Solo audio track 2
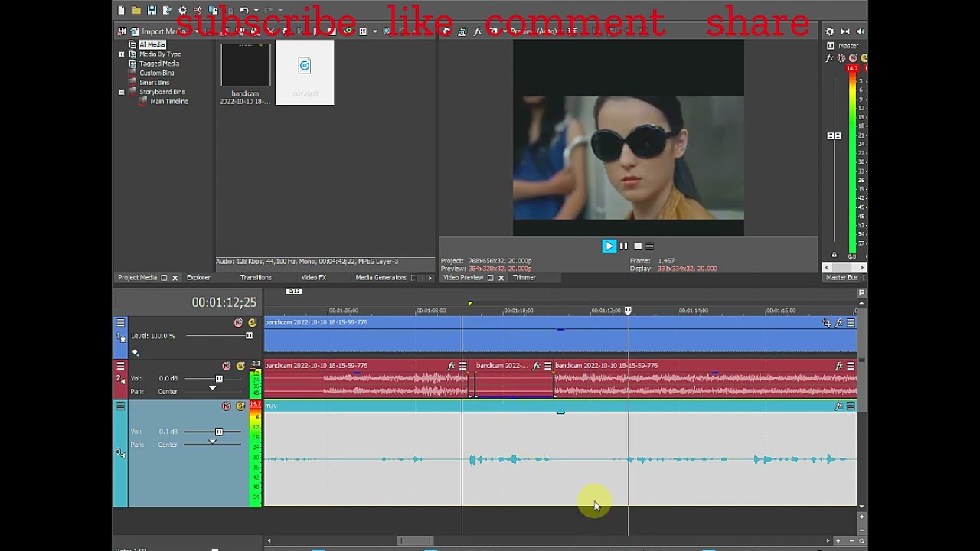 point(240,366)
